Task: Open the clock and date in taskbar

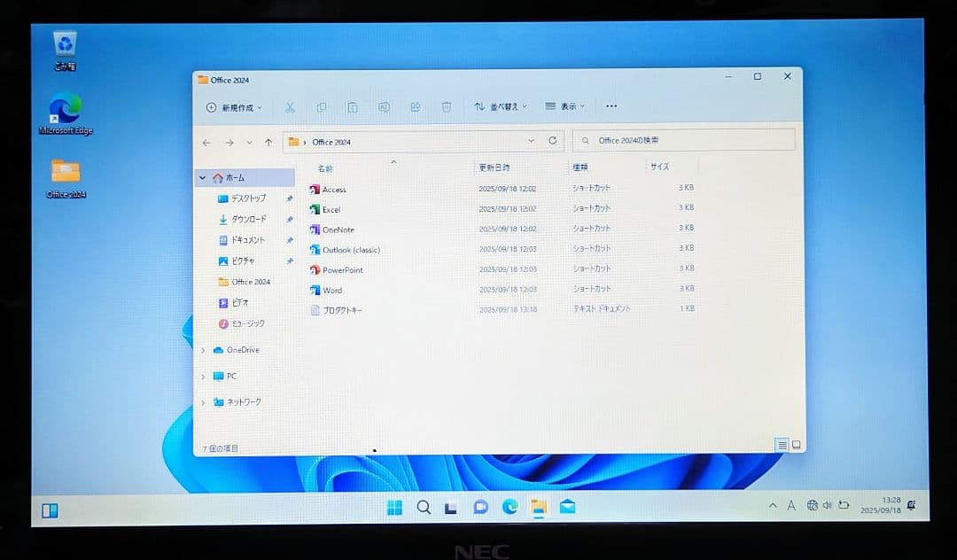Action: pos(882,505)
